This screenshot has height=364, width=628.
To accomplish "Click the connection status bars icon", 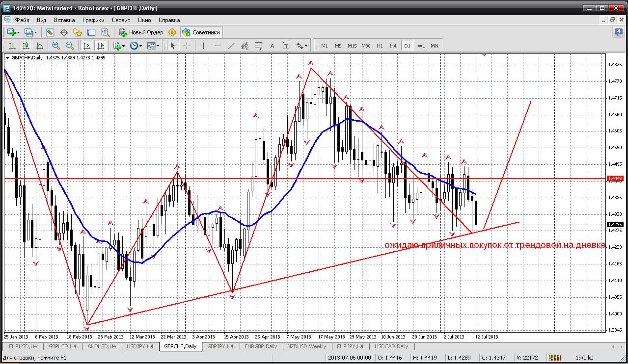I will (x=554, y=358).
